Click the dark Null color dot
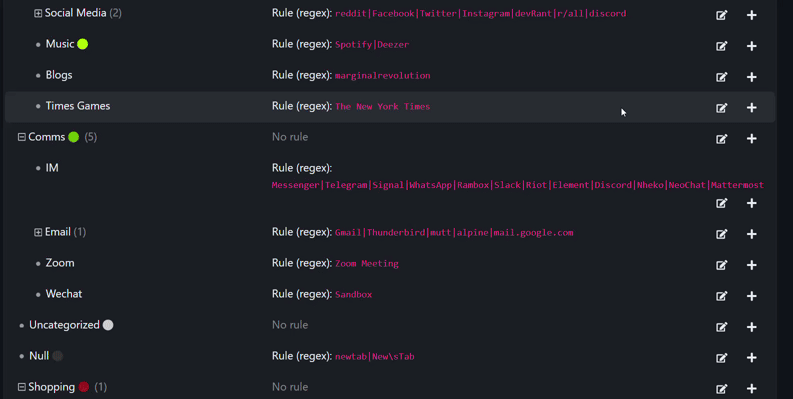The height and width of the screenshot is (399, 793). point(58,356)
